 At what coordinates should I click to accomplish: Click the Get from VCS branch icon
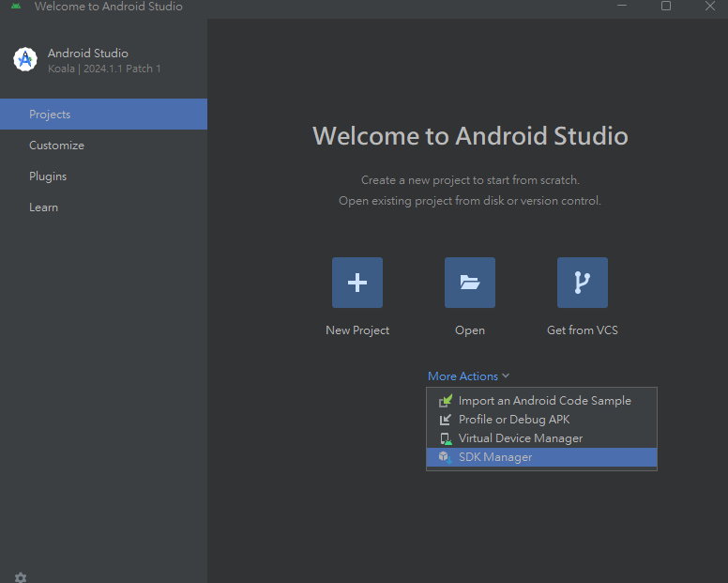583,283
